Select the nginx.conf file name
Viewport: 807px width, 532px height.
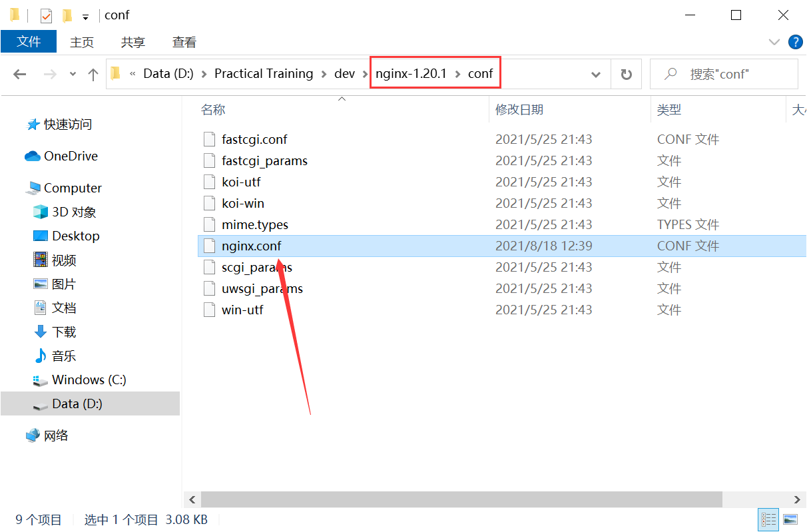(252, 246)
